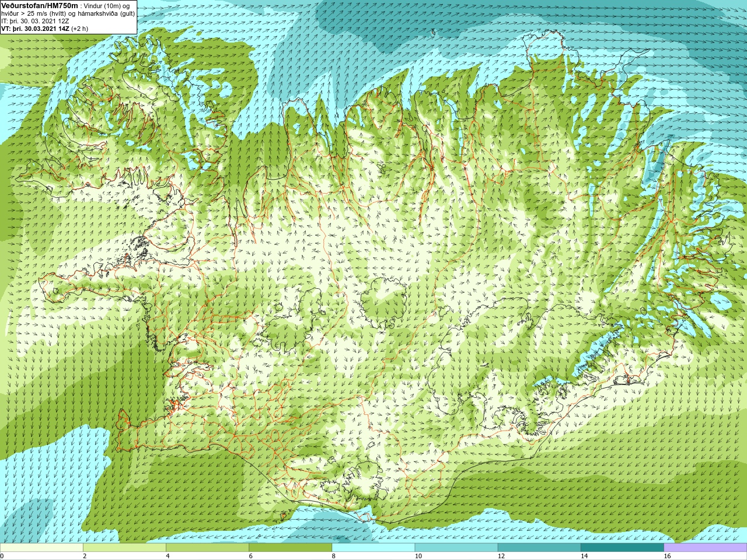747x560 pixels.
Task: Click the turquoise 10–12 m/s legend swatch
Action: tap(456, 548)
